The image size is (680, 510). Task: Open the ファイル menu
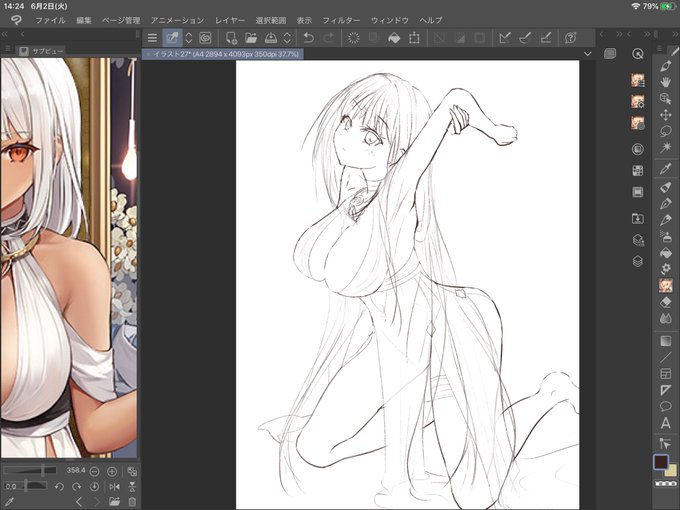tap(50, 20)
